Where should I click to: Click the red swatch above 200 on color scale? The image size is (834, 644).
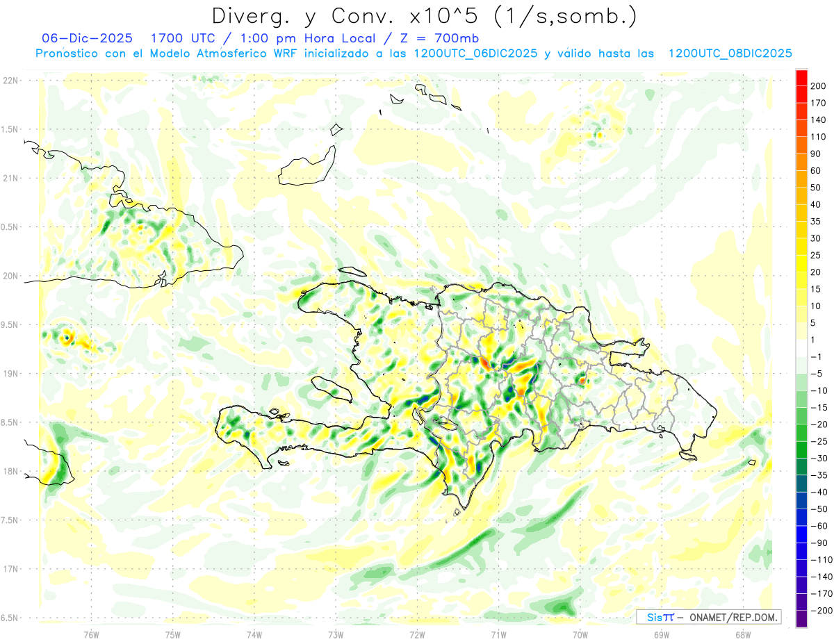click(801, 77)
